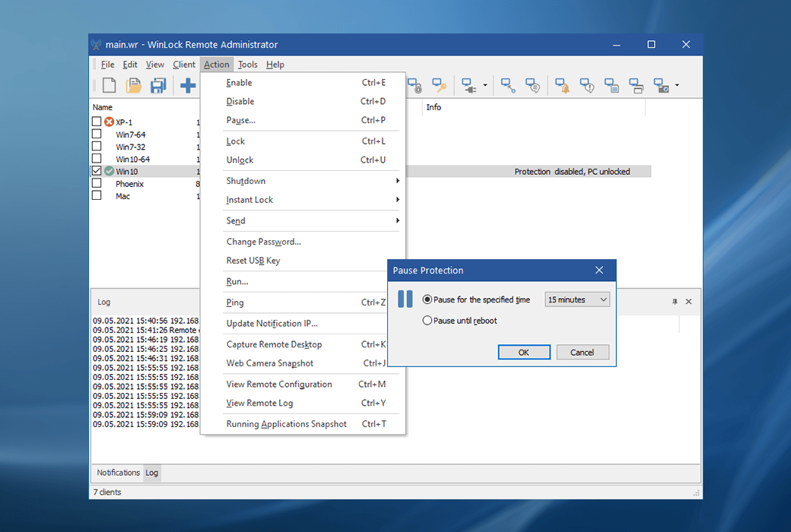Close the Log panel with its X
The height and width of the screenshot is (532, 791).
click(688, 302)
